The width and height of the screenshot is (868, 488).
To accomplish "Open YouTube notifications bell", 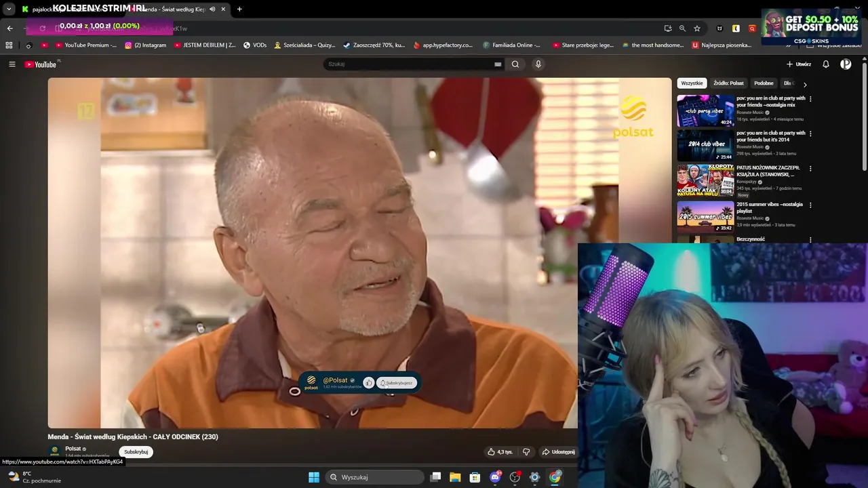I will click(826, 64).
